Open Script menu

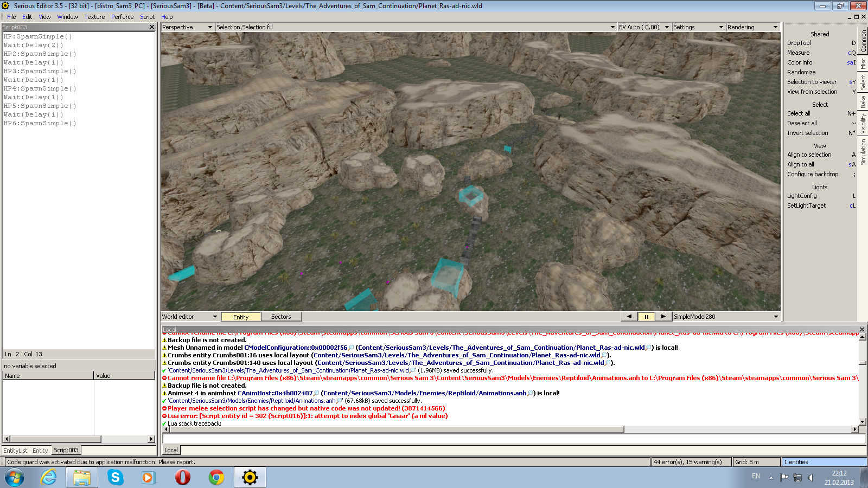pos(148,17)
